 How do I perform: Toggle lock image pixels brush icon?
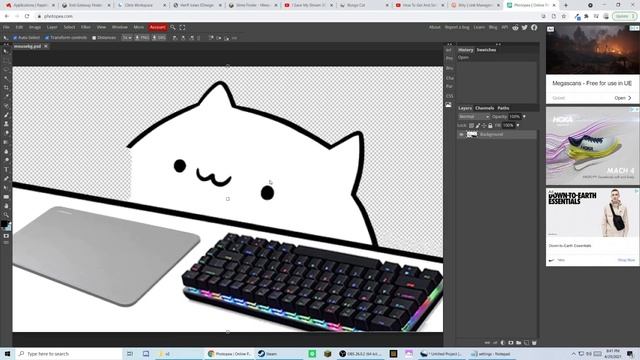click(478, 126)
